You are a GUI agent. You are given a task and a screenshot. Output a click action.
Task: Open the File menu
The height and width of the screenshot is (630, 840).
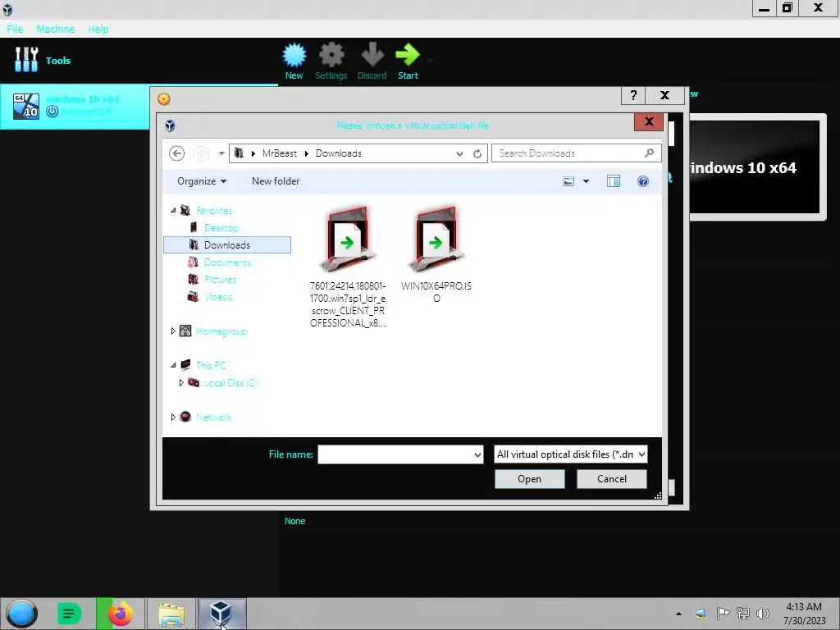click(15, 29)
